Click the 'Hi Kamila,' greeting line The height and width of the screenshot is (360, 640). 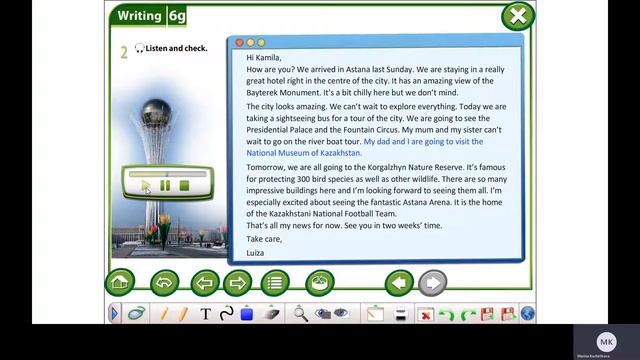tap(264, 58)
